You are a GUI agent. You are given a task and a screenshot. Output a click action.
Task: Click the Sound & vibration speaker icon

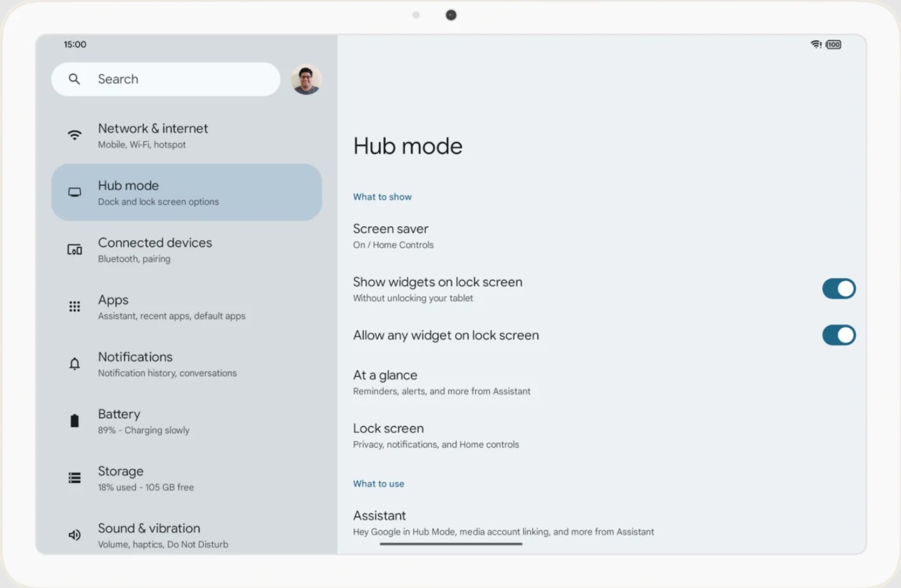(75, 535)
